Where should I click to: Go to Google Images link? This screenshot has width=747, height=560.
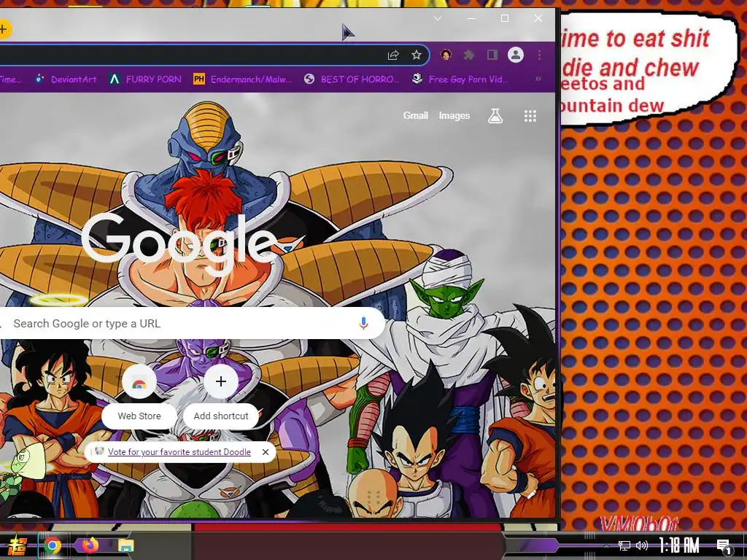[x=454, y=115]
